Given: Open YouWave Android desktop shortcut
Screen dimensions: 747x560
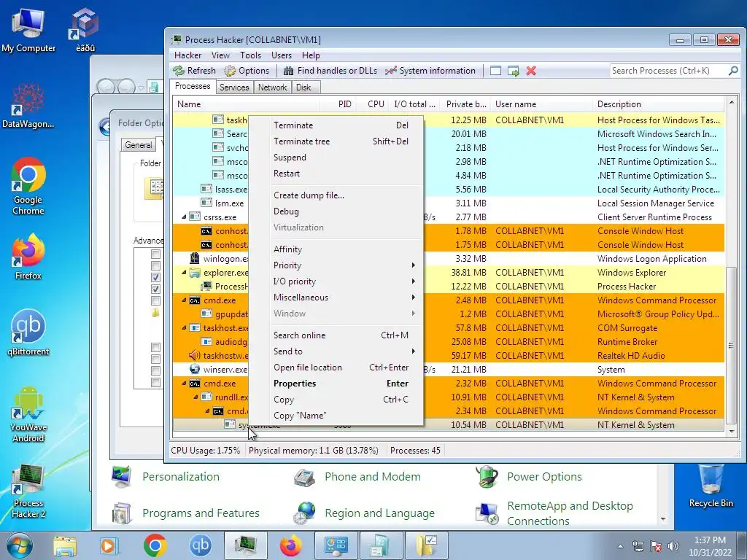Looking at the screenshot, I should pos(28,414).
